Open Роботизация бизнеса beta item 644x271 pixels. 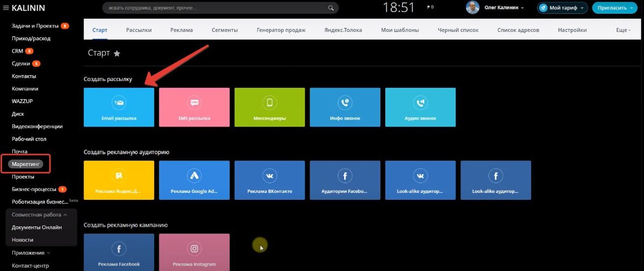pos(40,202)
